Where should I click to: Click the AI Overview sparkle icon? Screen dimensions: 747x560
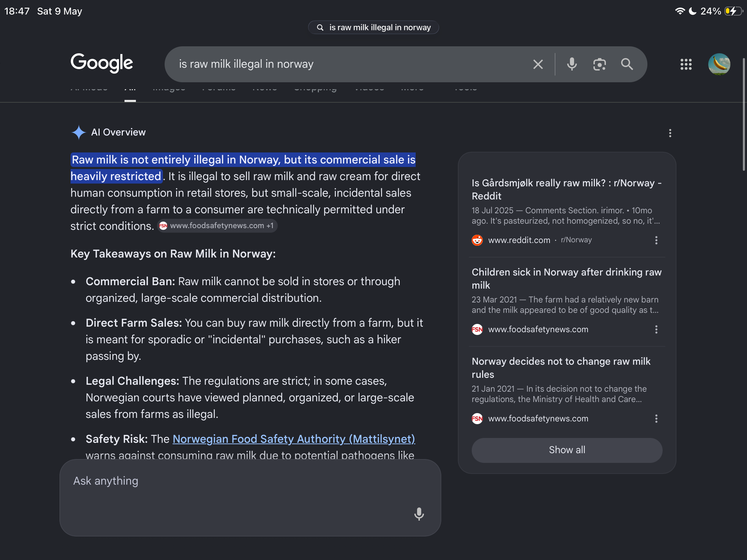[79, 132]
